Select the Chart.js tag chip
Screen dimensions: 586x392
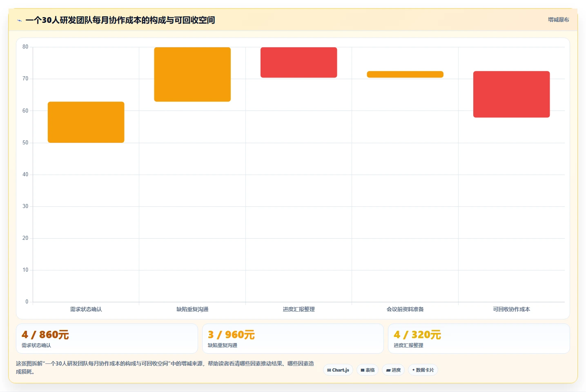pyautogui.click(x=338, y=370)
